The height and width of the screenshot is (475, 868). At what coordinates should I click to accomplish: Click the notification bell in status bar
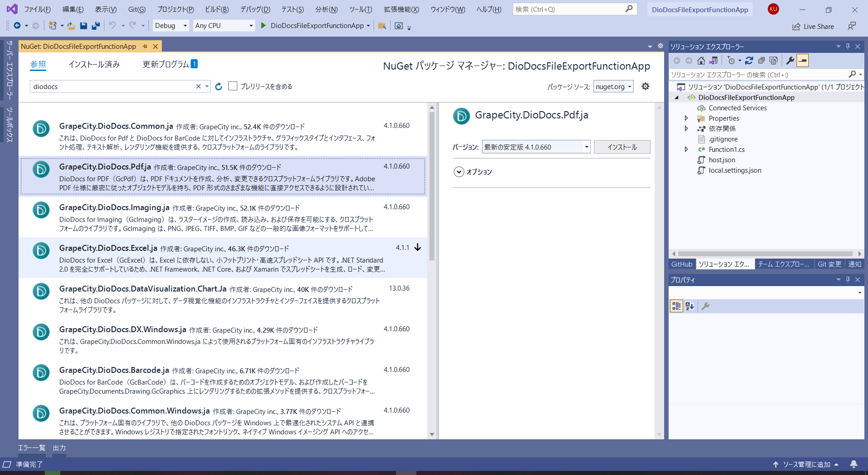coord(854,464)
